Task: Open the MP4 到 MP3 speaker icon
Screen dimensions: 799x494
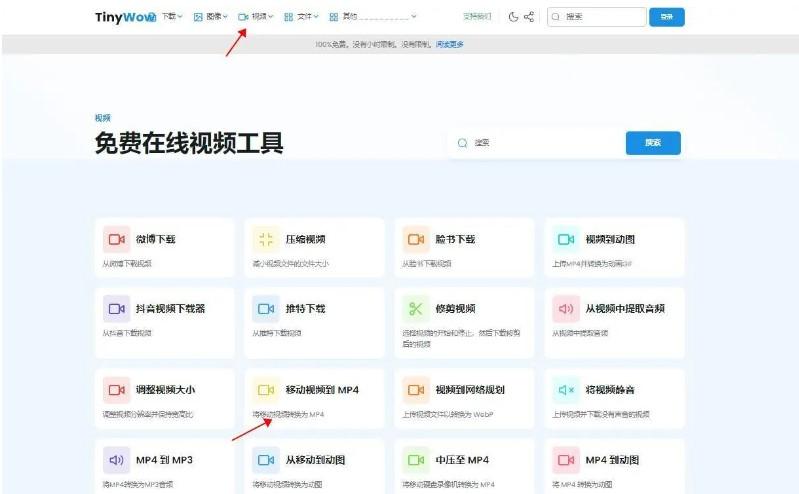Action: coord(117,460)
